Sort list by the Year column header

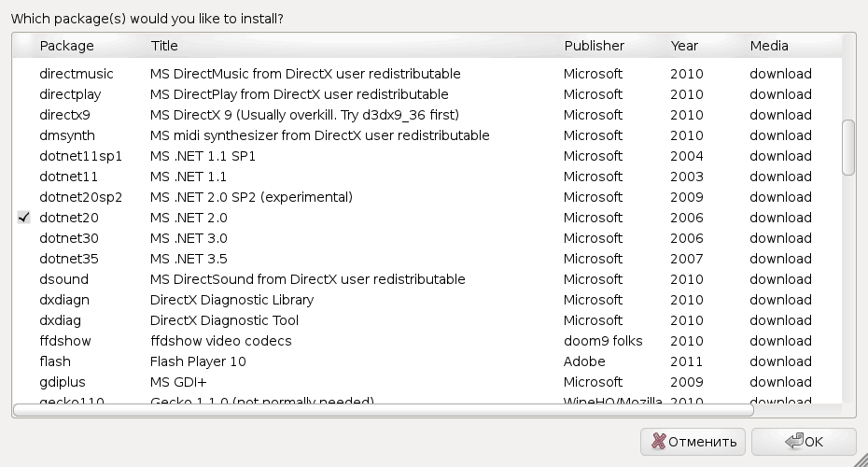[684, 46]
